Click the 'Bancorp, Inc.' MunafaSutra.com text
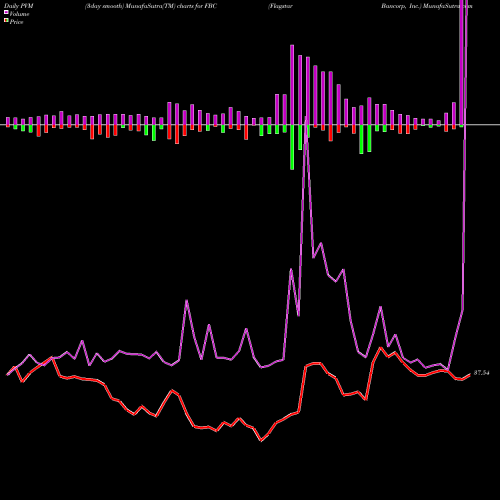Image resolution: width=500 pixels, height=500 pixels. click(x=427, y=6)
